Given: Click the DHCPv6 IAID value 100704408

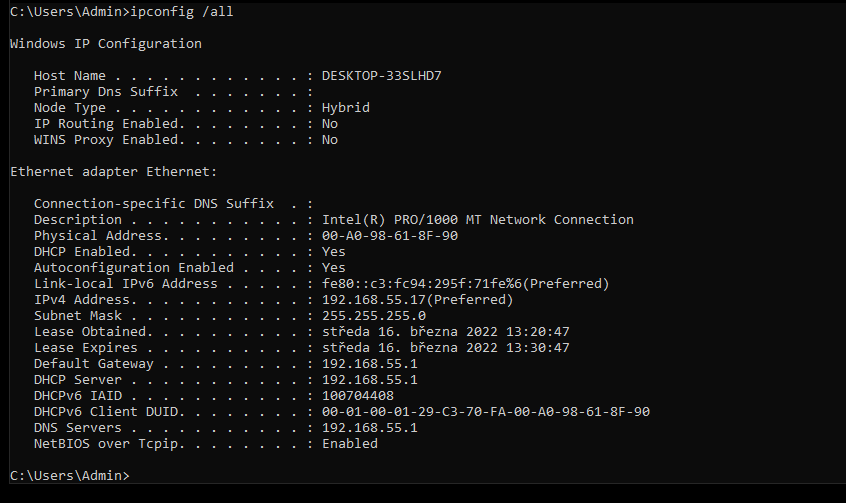Looking at the screenshot, I should pos(357,395).
